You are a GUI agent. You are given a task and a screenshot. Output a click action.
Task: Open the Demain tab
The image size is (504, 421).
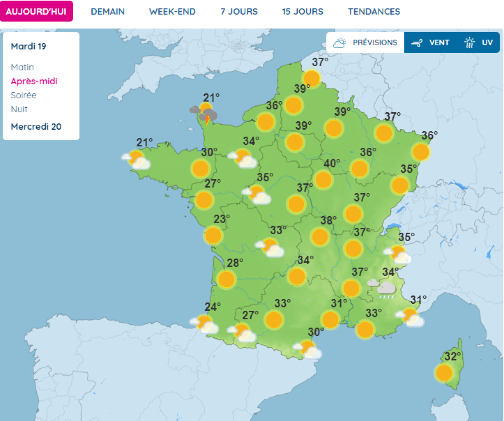point(107,12)
